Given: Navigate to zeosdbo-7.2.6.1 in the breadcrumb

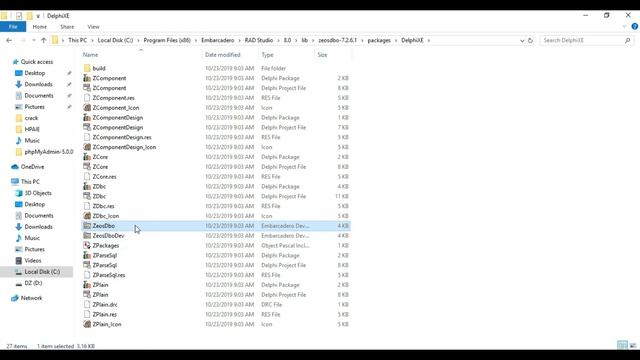Looking at the screenshot, I should pyautogui.click(x=338, y=40).
